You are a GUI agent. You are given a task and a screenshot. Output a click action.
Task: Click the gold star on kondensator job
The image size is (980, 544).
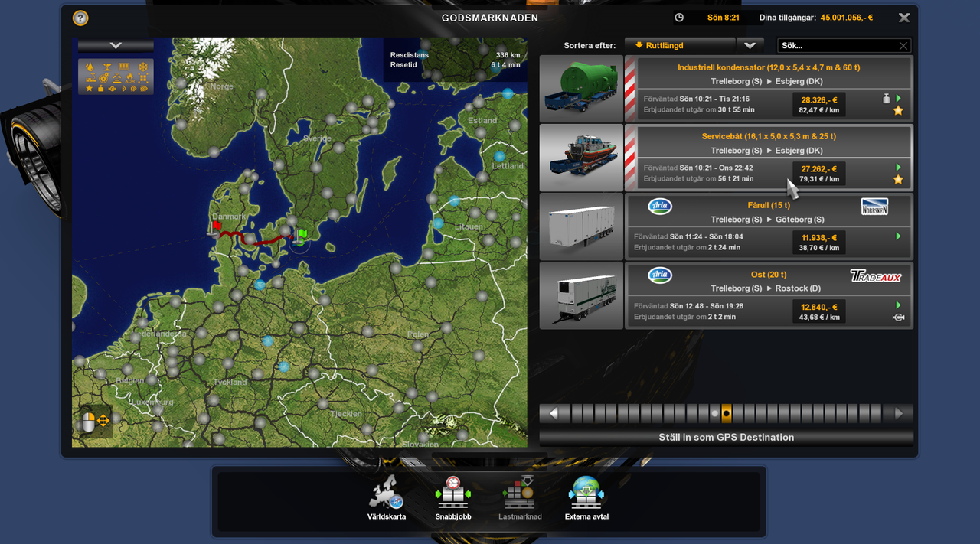coord(898,111)
